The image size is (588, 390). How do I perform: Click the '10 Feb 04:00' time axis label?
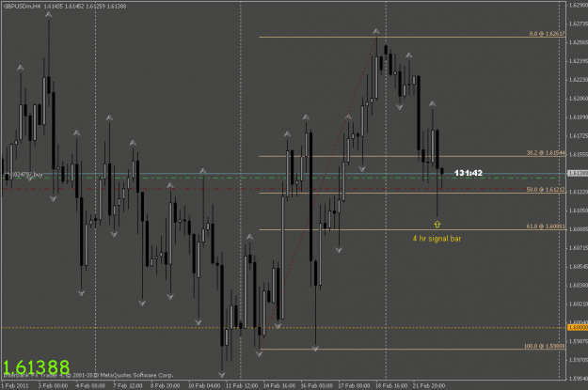click(x=204, y=385)
